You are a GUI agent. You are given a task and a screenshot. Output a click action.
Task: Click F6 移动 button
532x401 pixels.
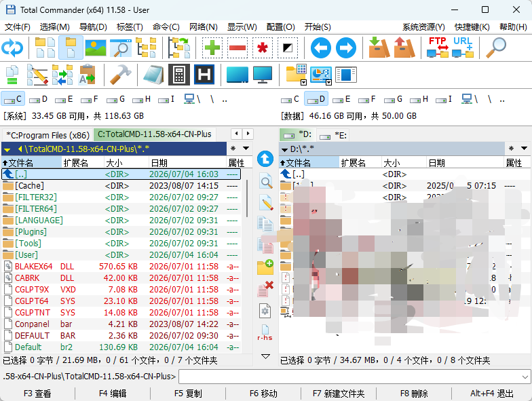click(x=263, y=394)
